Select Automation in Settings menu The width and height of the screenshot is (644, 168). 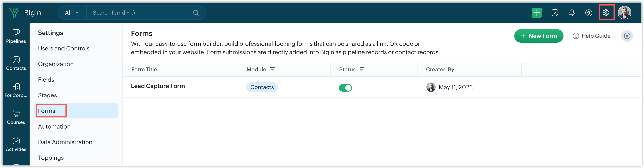click(x=54, y=127)
